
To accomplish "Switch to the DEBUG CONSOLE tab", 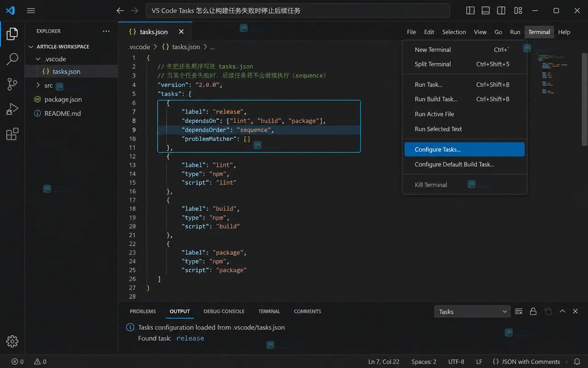I will point(224,311).
